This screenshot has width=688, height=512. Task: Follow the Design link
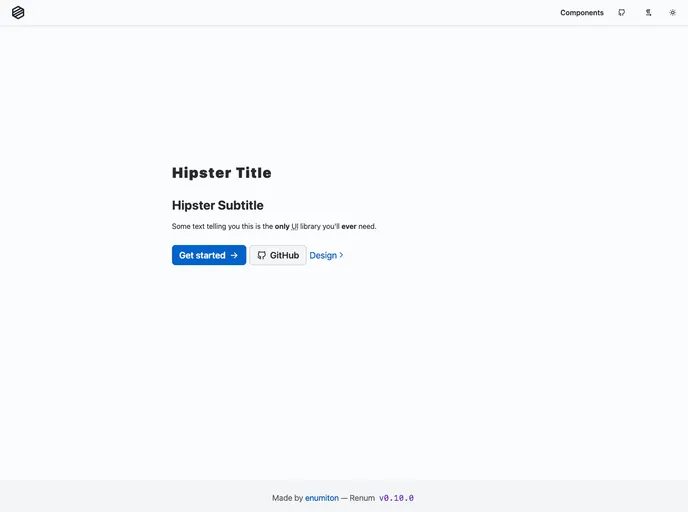(x=322, y=256)
